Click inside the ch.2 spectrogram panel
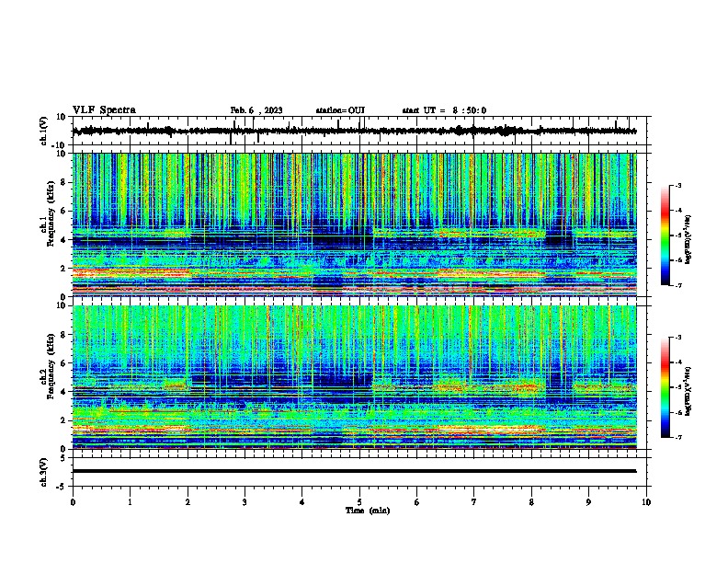 [x=355, y=377]
